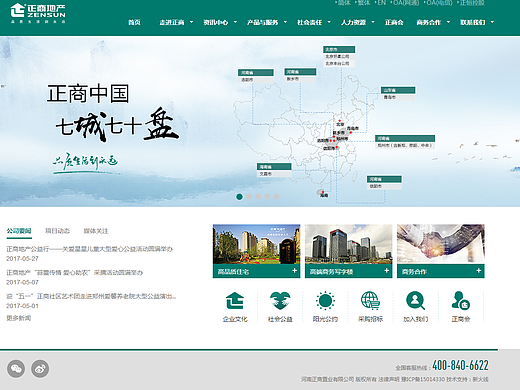520x390 pixels.
Task: Switch language to EN
Action: 381,3
